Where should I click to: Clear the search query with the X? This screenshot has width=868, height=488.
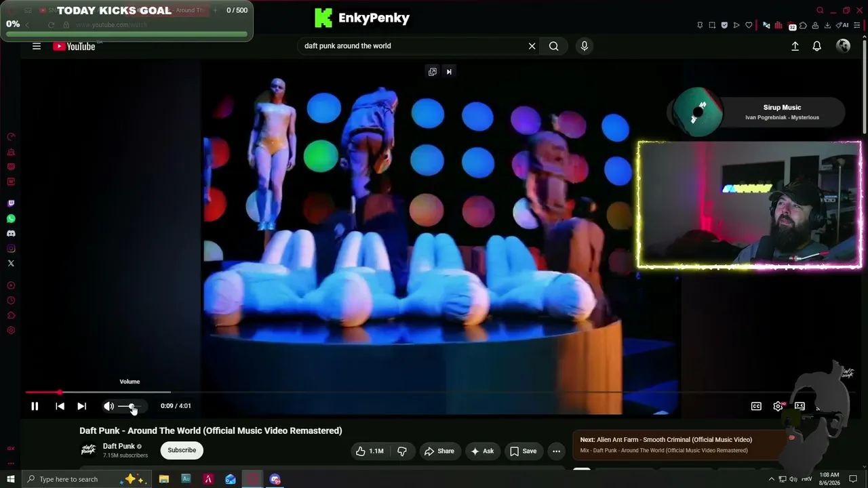[532, 46]
